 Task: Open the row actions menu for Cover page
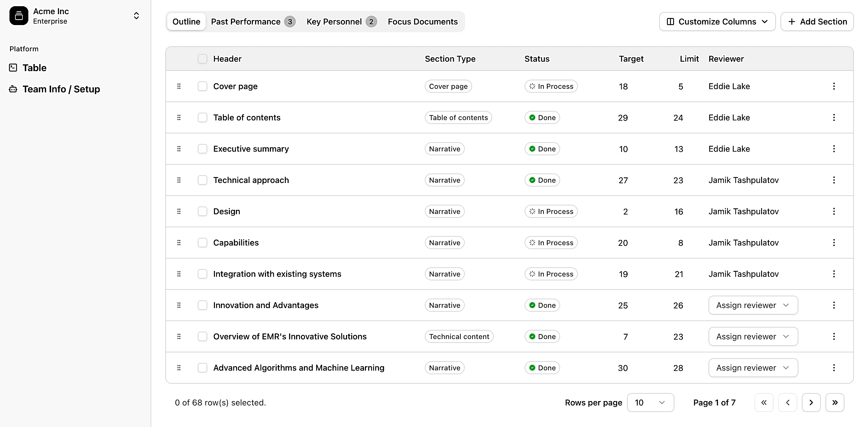pos(834,86)
